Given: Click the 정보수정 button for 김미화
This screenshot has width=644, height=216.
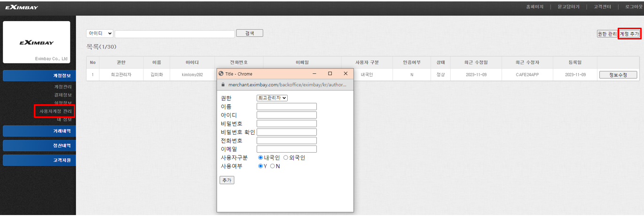Looking at the screenshot, I should tap(618, 75).
